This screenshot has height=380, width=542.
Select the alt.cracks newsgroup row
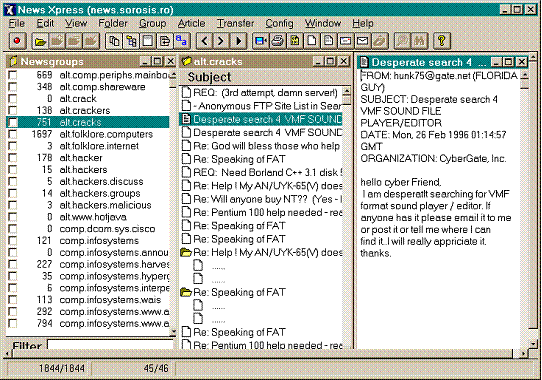tap(88, 122)
